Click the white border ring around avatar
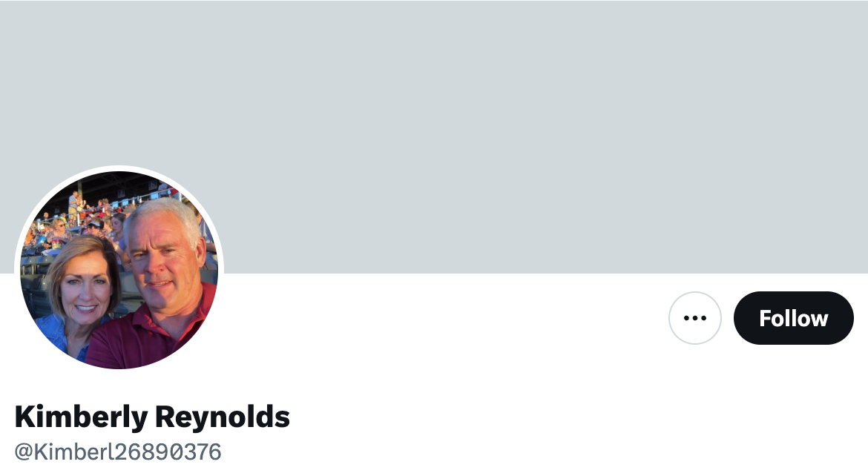 (x=119, y=168)
